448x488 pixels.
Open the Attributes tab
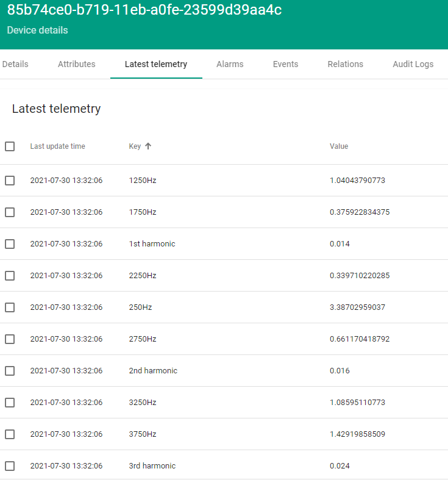tap(76, 64)
